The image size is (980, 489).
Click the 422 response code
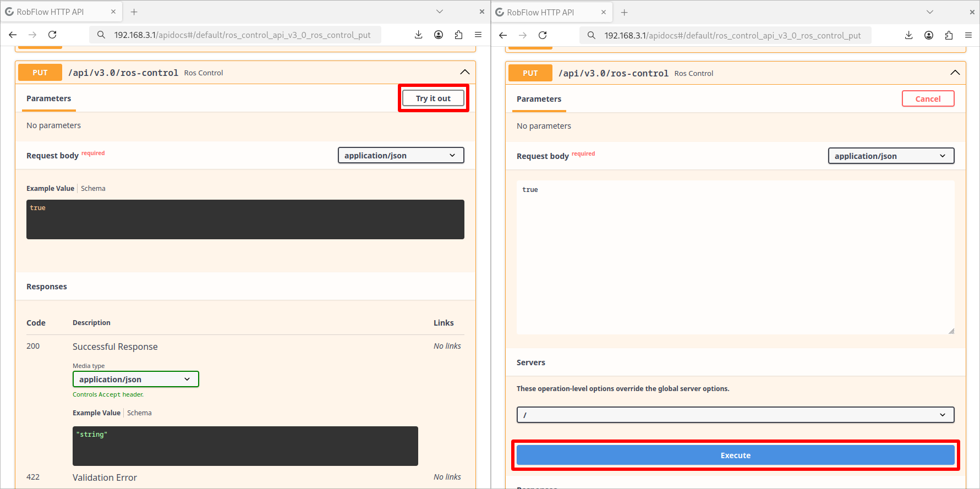(x=33, y=477)
